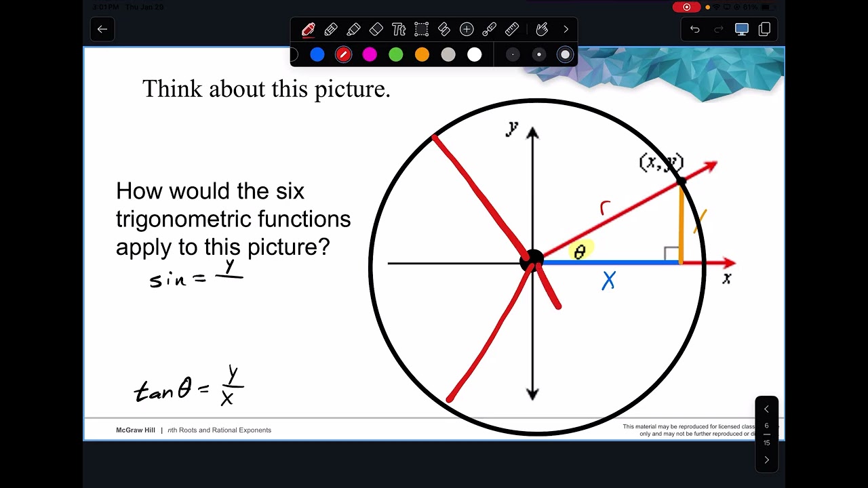
Task: Click the theta angle label
Action: [x=579, y=253]
